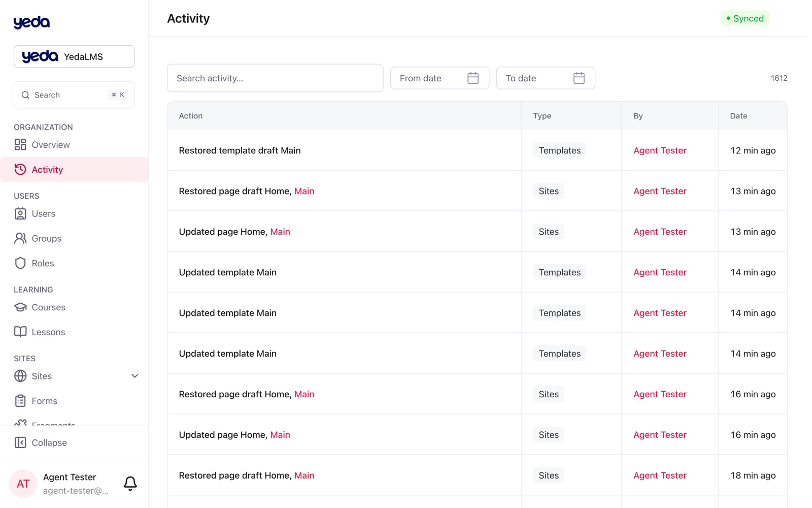Image resolution: width=812 pixels, height=508 pixels.
Task: Click the Activity history icon
Action: tap(20, 170)
